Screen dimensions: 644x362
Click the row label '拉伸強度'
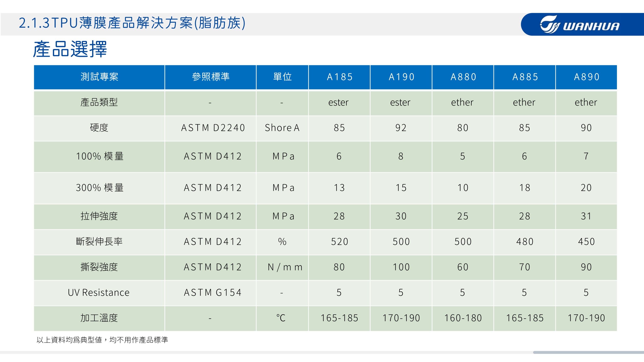[x=99, y=216]
